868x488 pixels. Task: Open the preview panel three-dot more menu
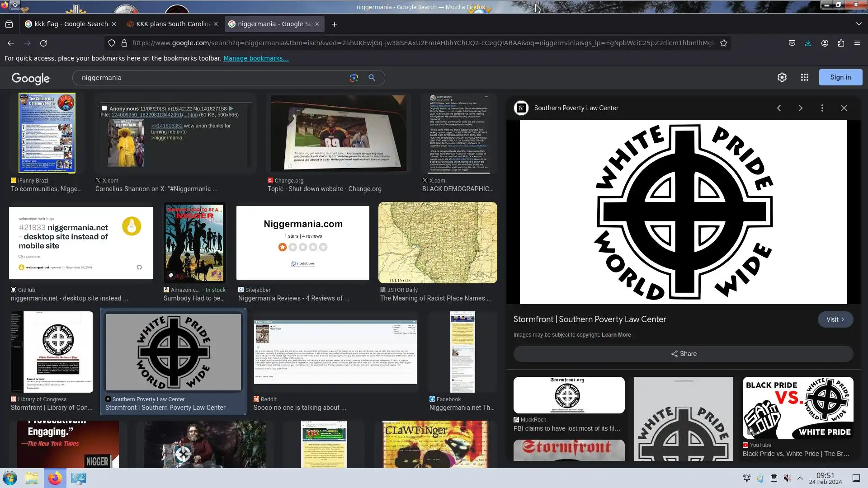822,108
